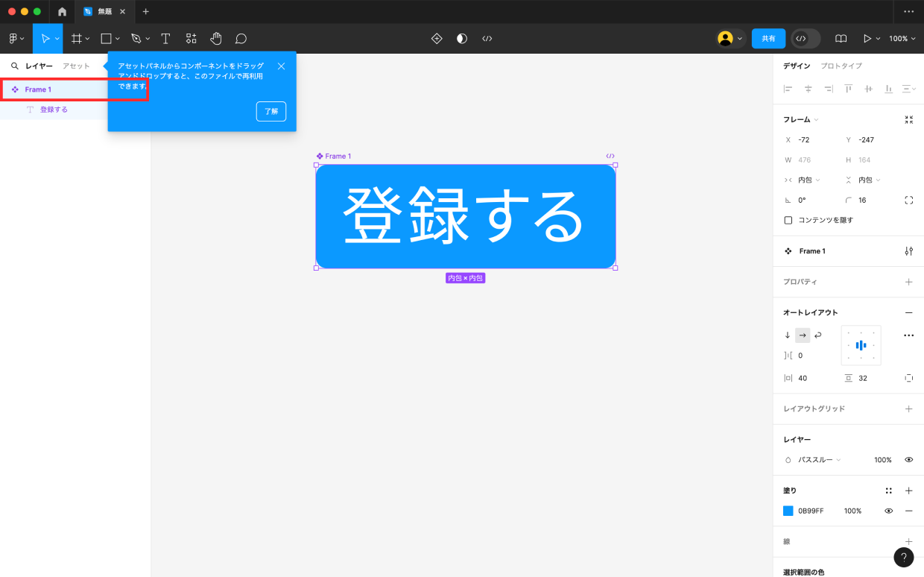Select the Hand tool
Screen dimensions: 924x577
216,38
